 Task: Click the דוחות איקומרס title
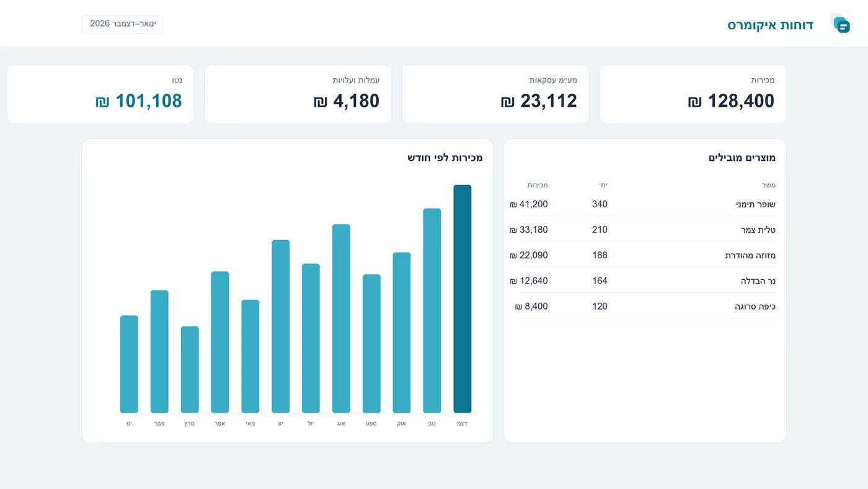771,25
